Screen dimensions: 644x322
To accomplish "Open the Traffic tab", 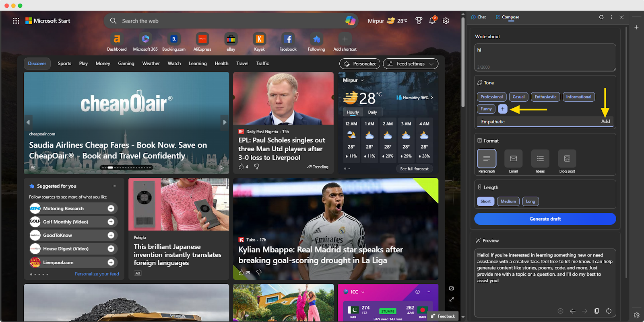I will 262,64.
